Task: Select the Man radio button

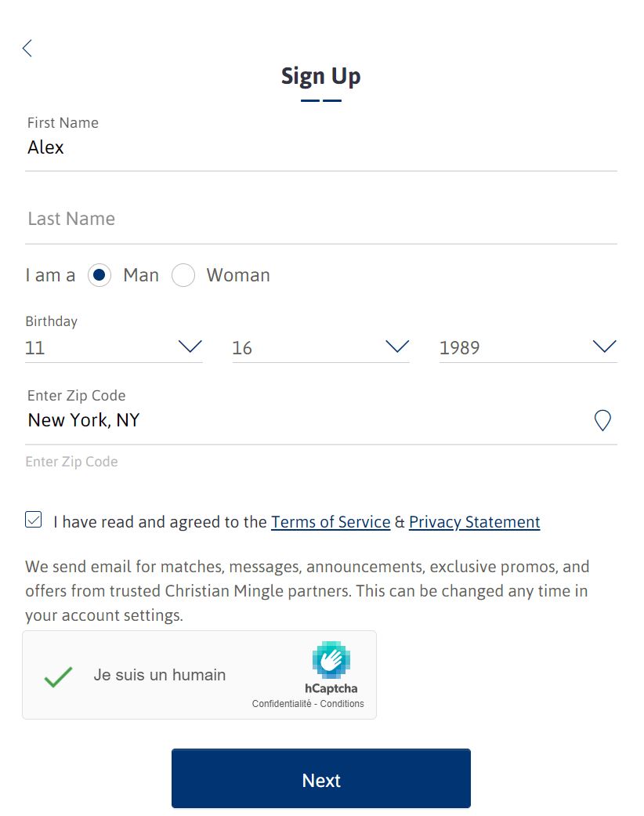Action: [x=99, y=275]
